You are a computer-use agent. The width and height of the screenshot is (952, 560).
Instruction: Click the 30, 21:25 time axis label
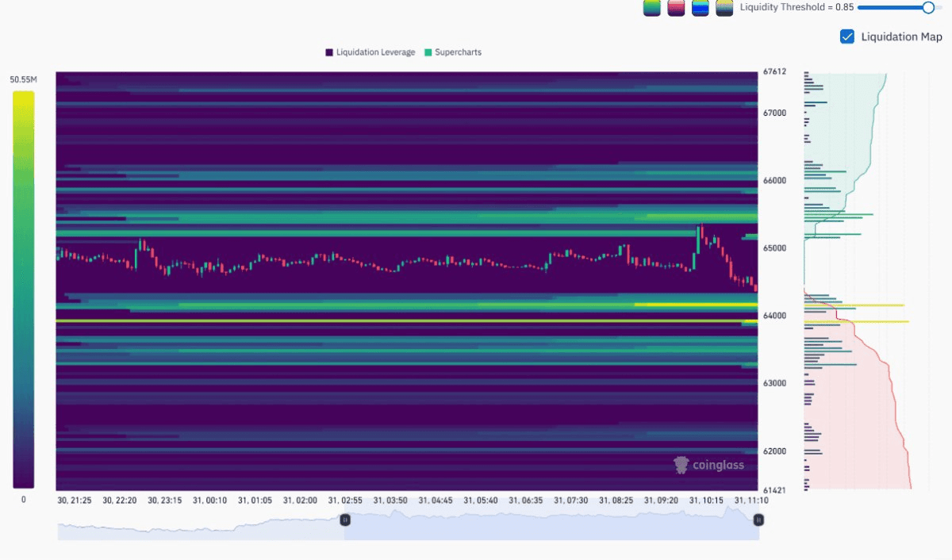[x=75, y=501]
